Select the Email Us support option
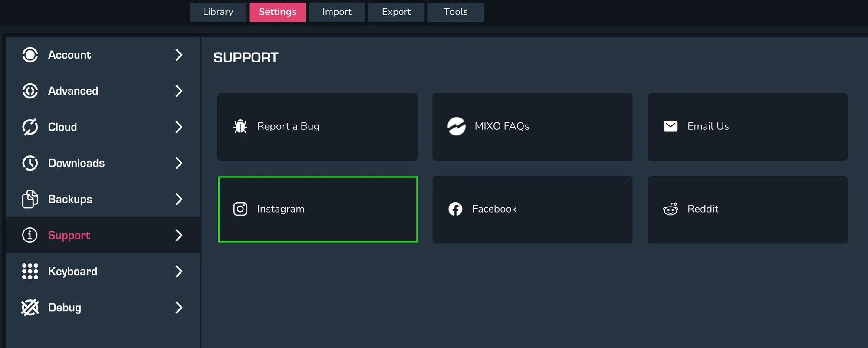 point(747,127)
